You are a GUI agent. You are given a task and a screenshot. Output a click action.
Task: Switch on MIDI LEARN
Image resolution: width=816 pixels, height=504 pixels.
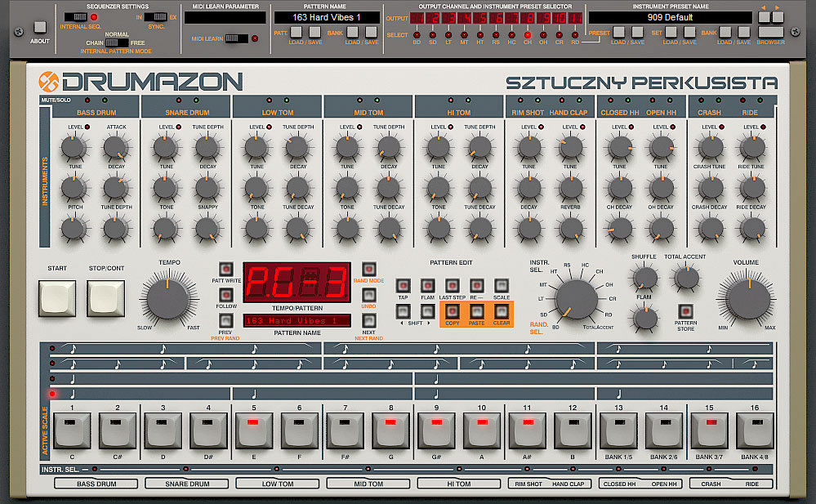click(236, 38)
